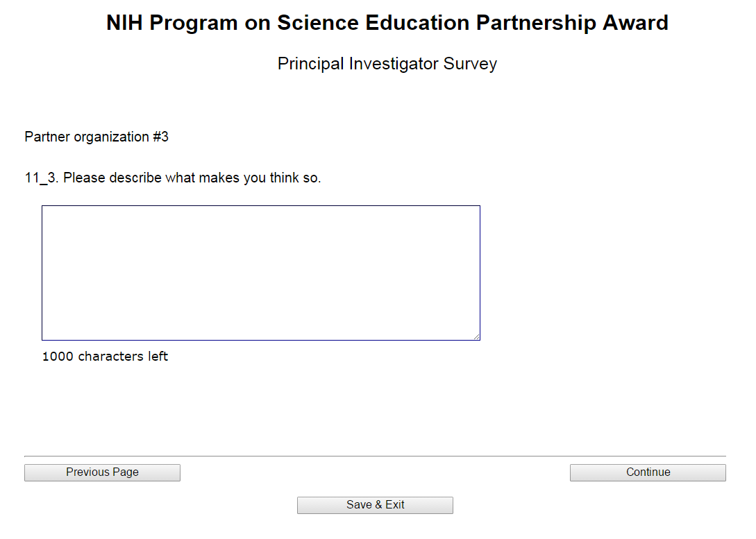The image size is (756, 539).
Task: Click the '1000 characters left' counter
Action: (x=105, y=357)
